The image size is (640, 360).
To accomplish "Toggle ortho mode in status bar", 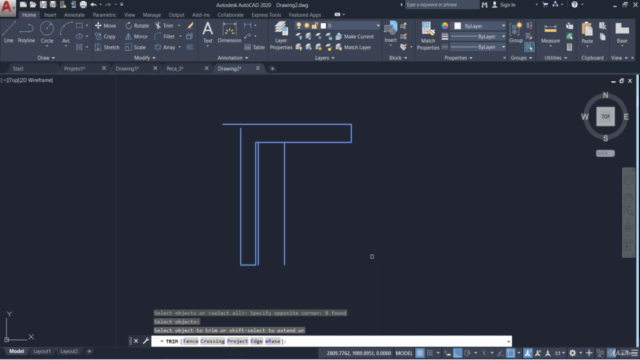I will pyautogui.click(x=458, y=353).
